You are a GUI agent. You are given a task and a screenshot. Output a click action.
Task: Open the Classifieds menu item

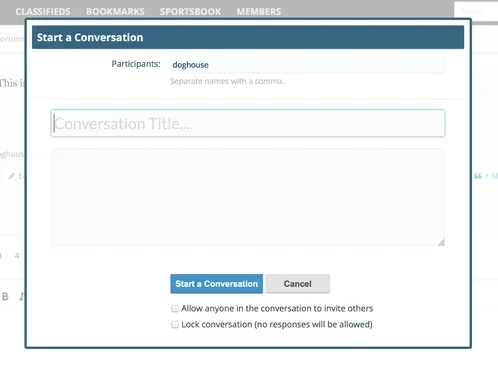point(43,12)
